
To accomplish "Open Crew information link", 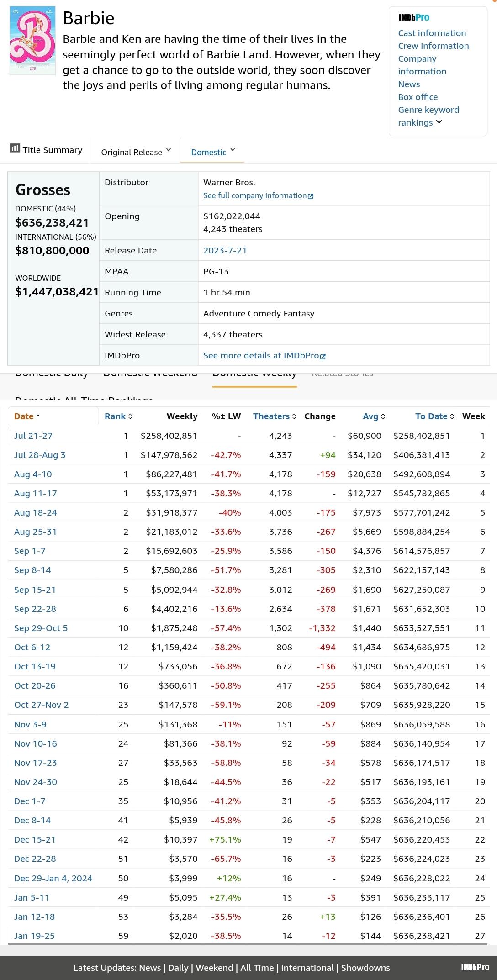I will [434, 46].
